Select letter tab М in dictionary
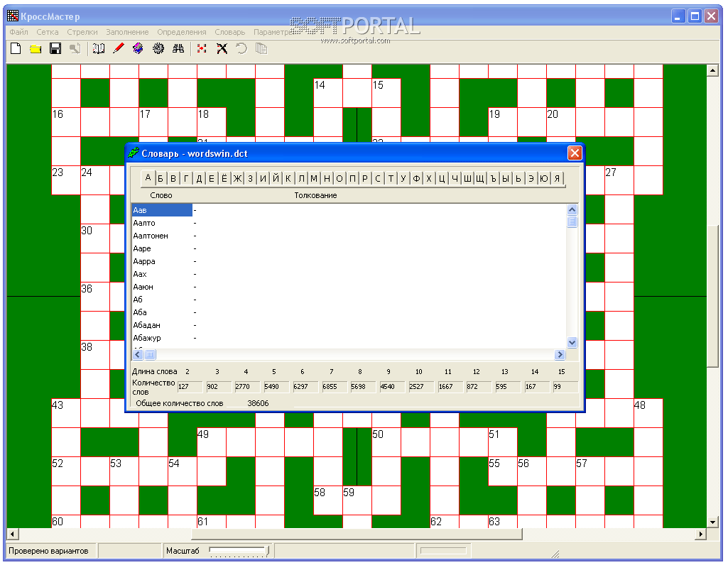Viewport: 728px width, 565px height. (314, 179)
